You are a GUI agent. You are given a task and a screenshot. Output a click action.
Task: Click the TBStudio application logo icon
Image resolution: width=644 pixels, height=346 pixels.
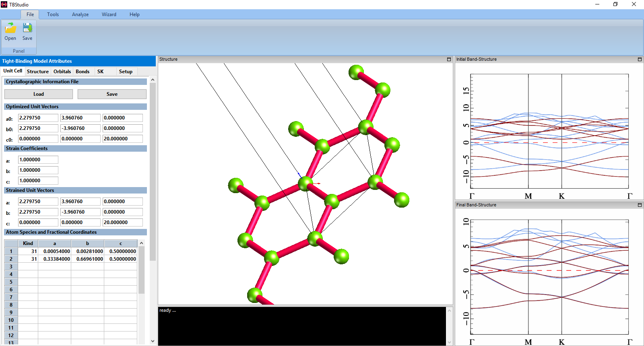4,4
